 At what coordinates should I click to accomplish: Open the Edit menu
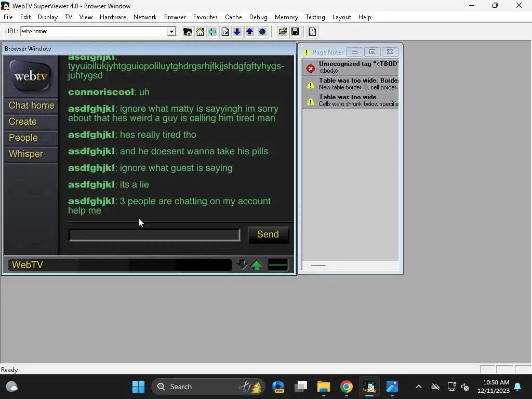(x=25, y=17)
